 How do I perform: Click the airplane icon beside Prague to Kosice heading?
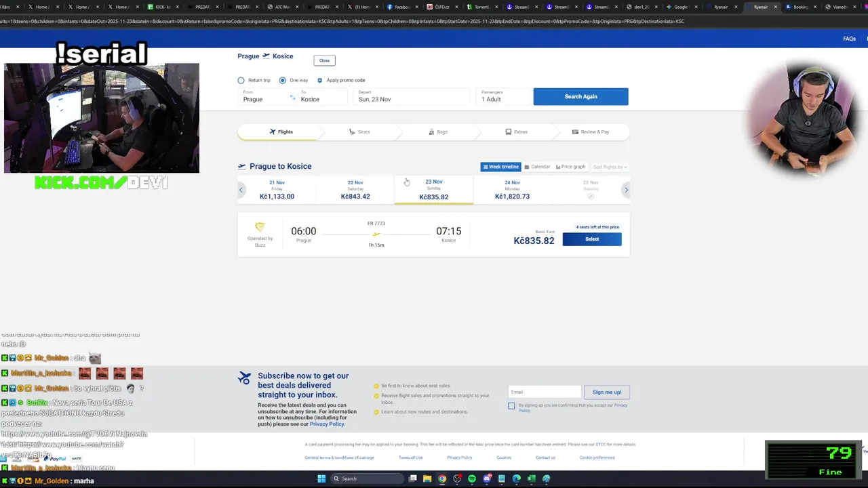point(242,166)
